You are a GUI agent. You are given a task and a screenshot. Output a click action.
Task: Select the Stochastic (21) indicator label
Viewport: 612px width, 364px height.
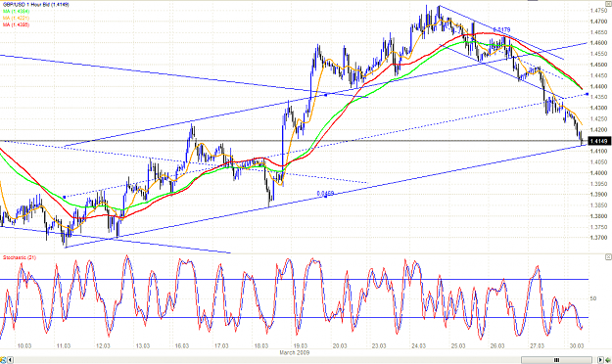click(x=20, y=257)
